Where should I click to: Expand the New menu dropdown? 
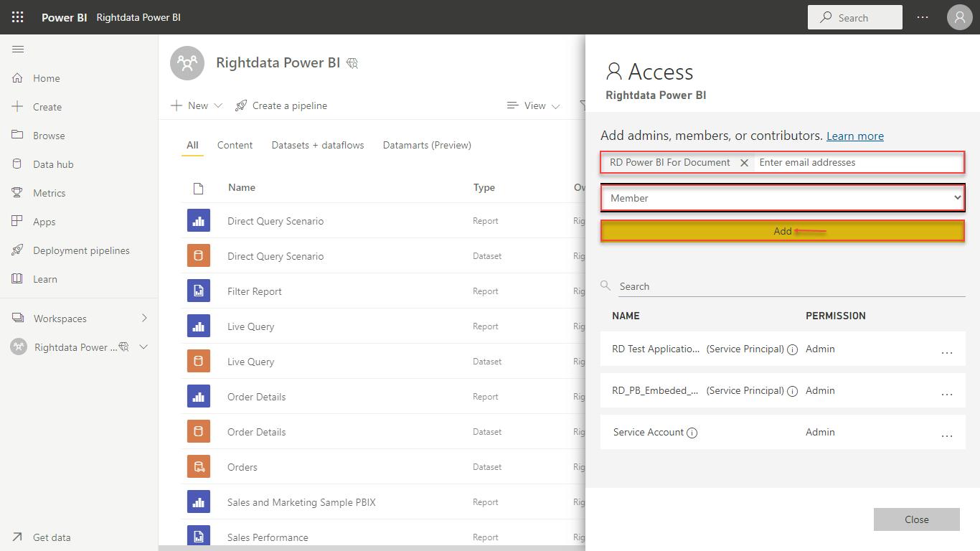[x=217, y=105]
